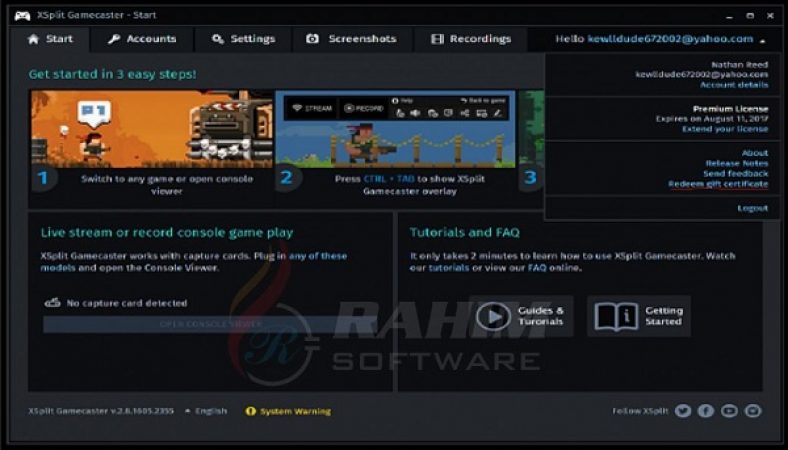
Task: Click Extend your license link
Action: (x=725, y=129)
